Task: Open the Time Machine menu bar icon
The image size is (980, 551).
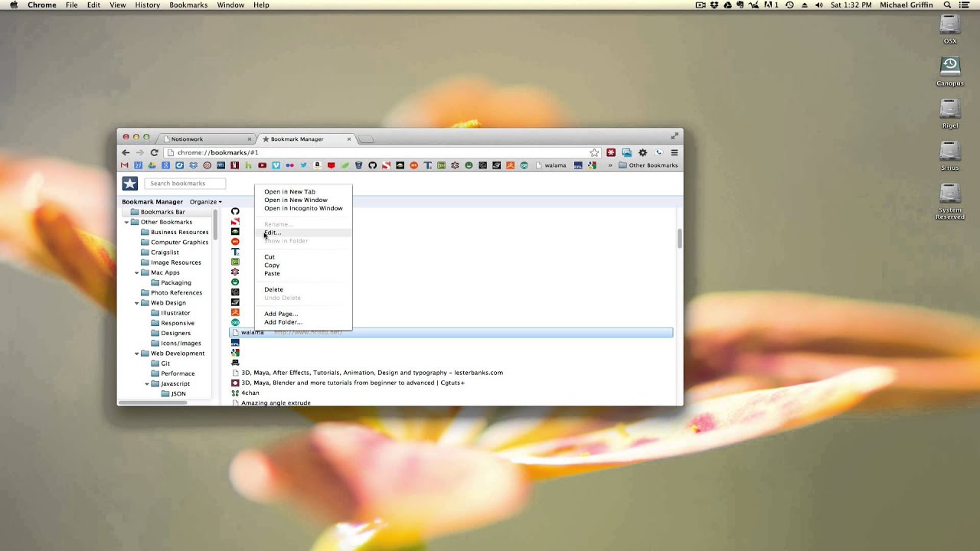Action: click(789, 5)
